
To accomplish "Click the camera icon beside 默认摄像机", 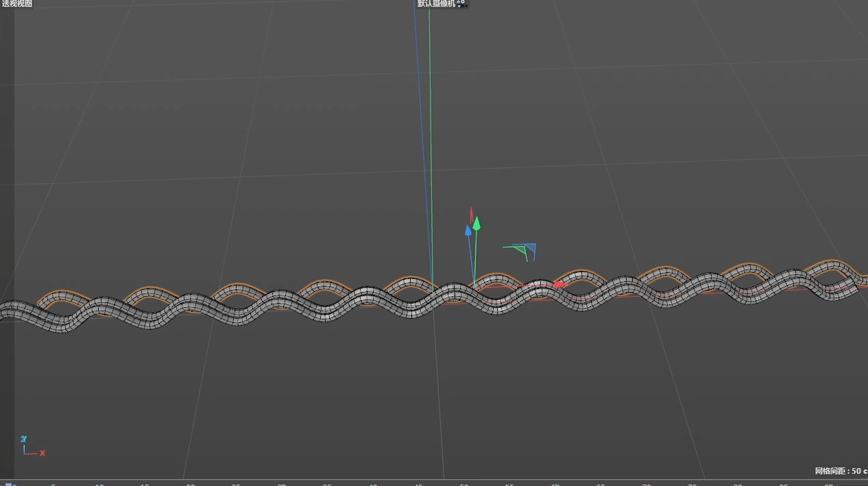I will 461,3.
